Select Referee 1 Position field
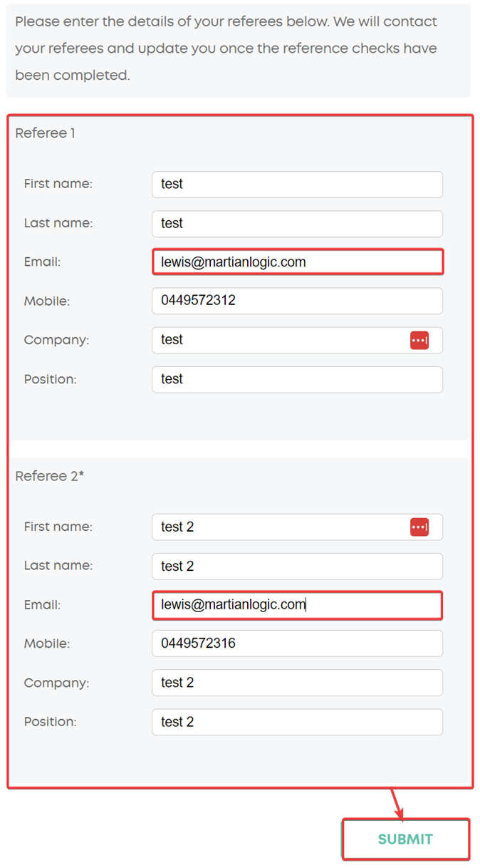 click(297, 380)
